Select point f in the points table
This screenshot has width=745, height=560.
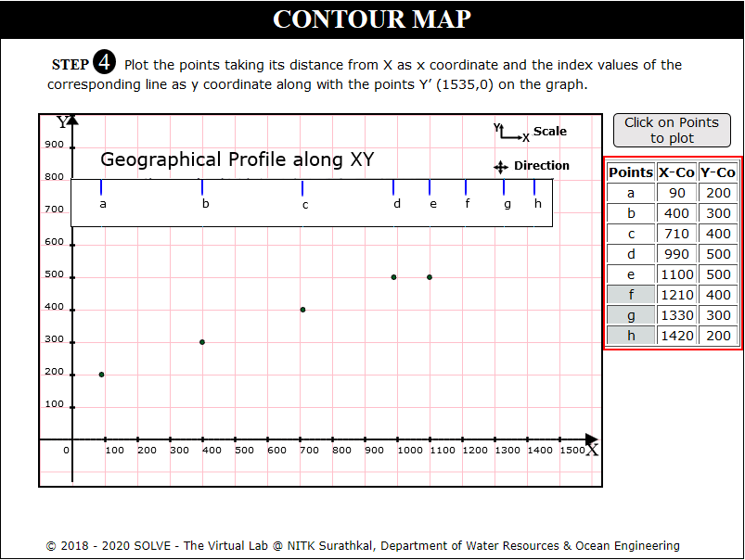631,295
